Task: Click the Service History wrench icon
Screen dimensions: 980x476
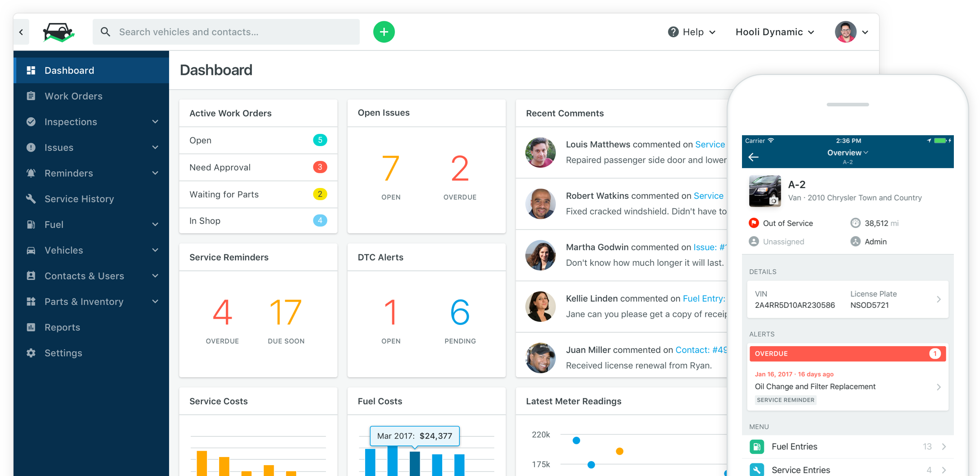Action: tap(31, 199)
